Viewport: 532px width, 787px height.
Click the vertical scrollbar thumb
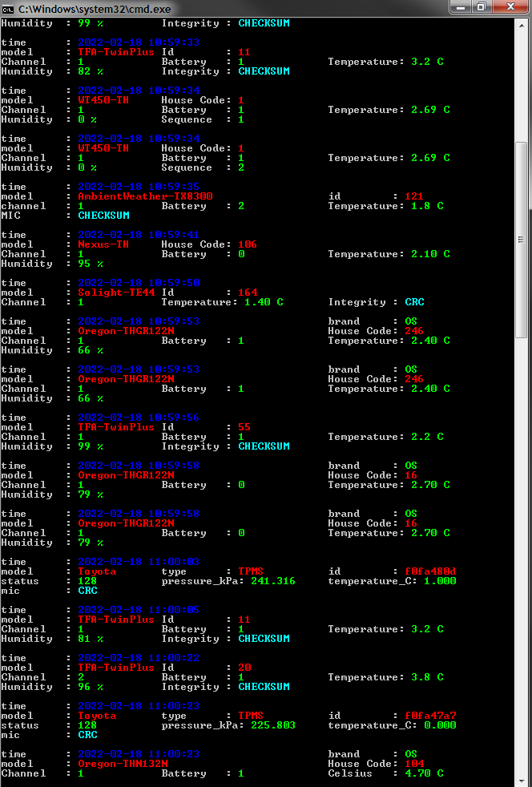click(x=521, y=240)
